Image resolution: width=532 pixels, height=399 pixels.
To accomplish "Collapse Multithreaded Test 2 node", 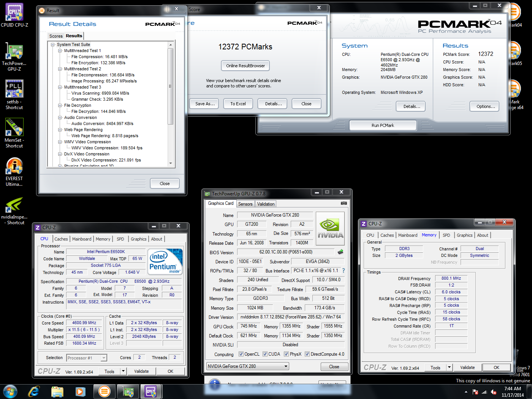I will click(60, 69).
